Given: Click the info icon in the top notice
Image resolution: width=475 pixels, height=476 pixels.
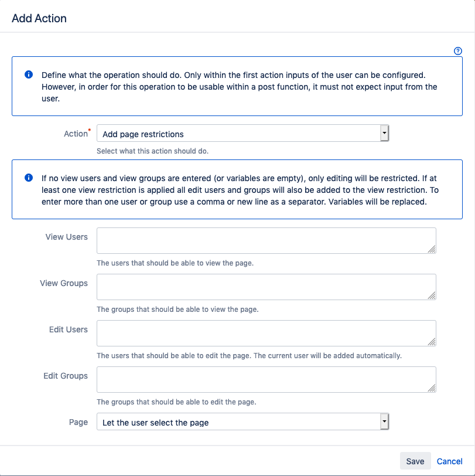Looking at the screenshot, I should [28, 75].
